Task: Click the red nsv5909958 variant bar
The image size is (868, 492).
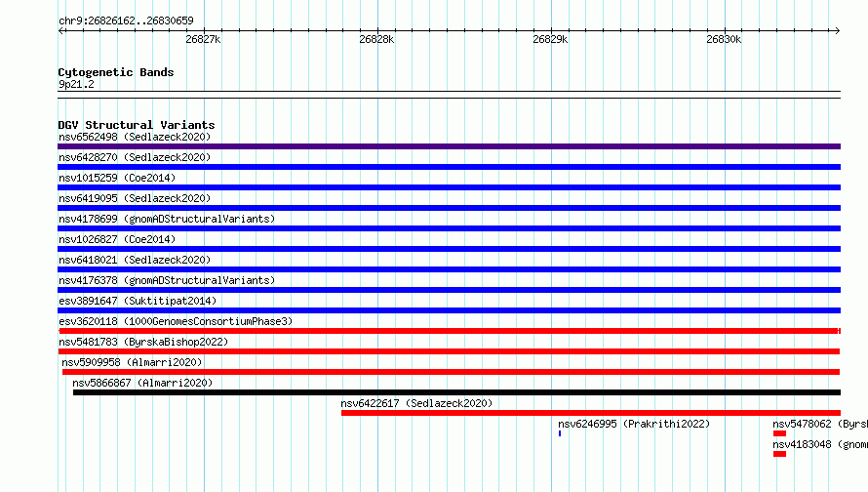Action: pyautogui.click(x=452, y=372)
